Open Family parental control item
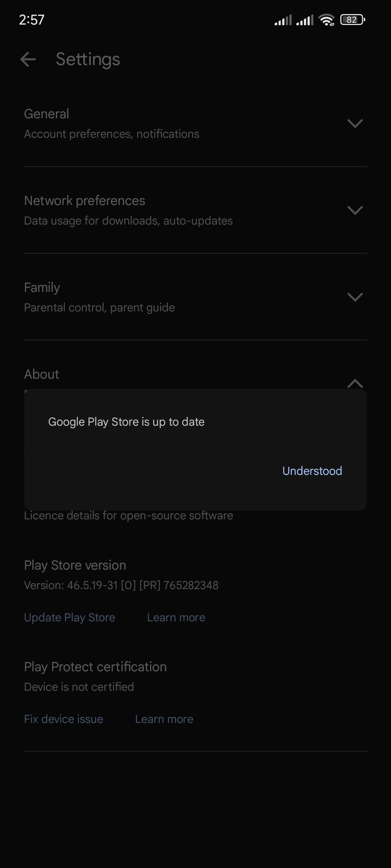 tap(195, 297)
